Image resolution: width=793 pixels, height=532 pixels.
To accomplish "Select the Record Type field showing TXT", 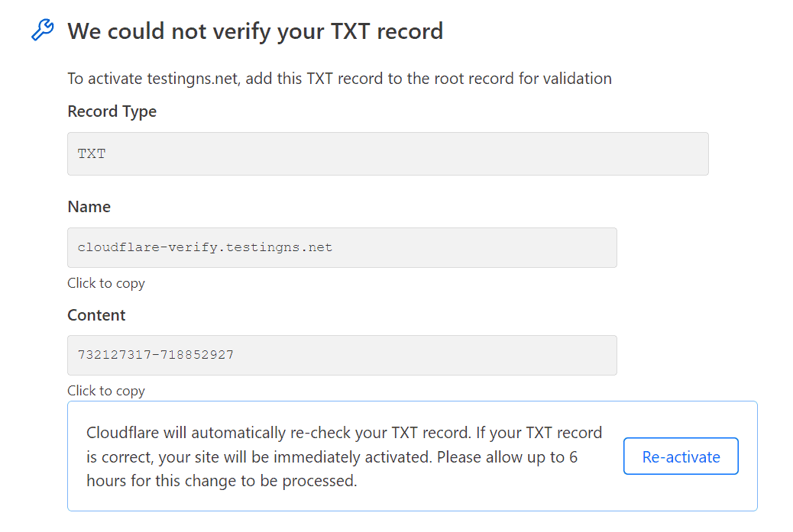I will (388, 154).
